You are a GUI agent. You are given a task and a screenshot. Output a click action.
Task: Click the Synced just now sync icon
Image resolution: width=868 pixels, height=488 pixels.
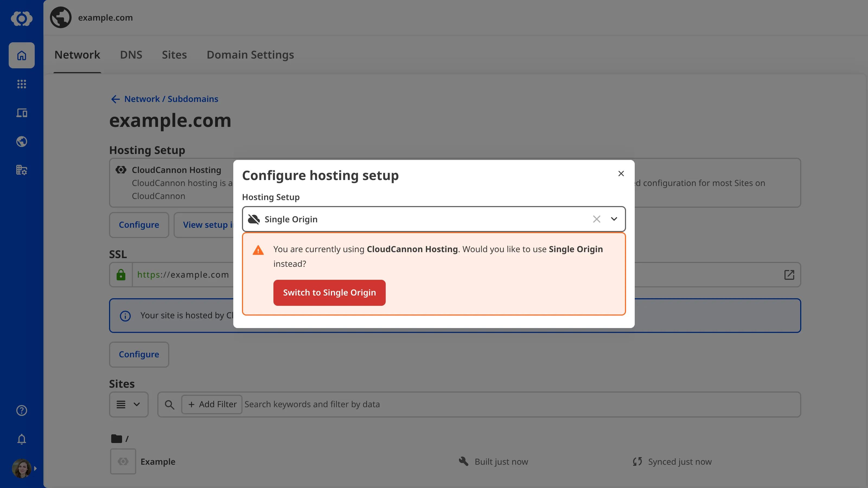point(637,461)
